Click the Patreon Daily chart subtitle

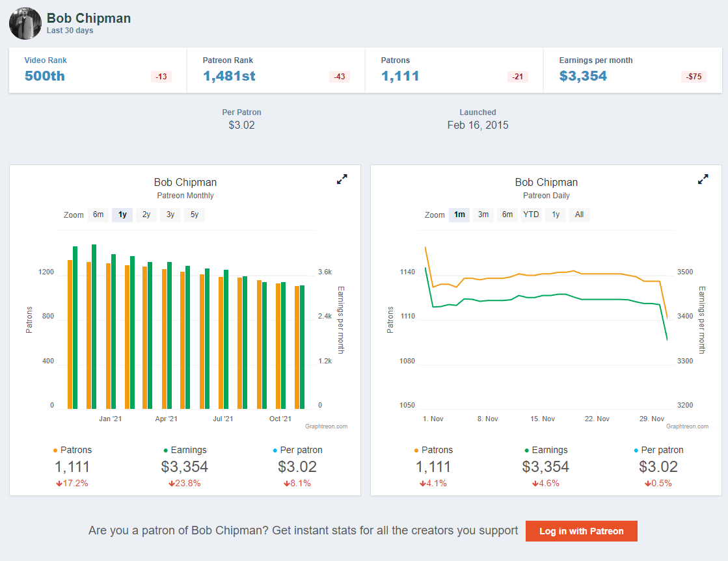pos(546,196)
